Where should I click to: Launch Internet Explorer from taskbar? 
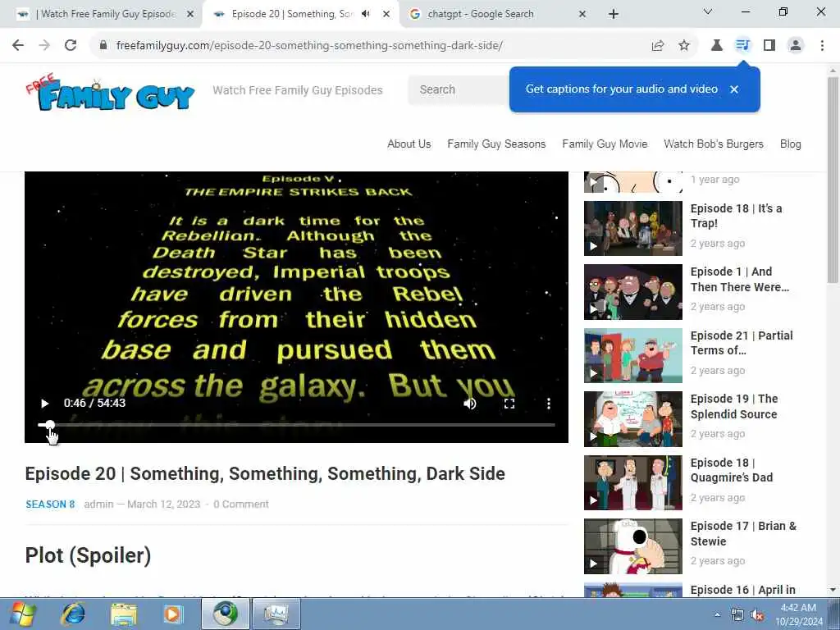(73, 614)
